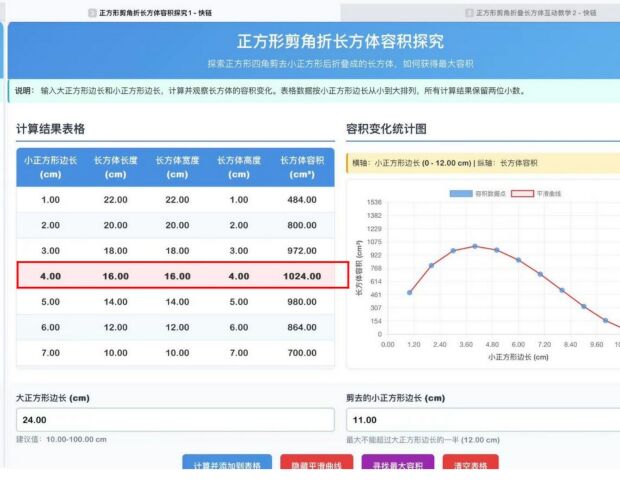The width and height of the screenshot is (620, 484).
Task: Click the 长方体容积 column header
Action: click(301, 167)
